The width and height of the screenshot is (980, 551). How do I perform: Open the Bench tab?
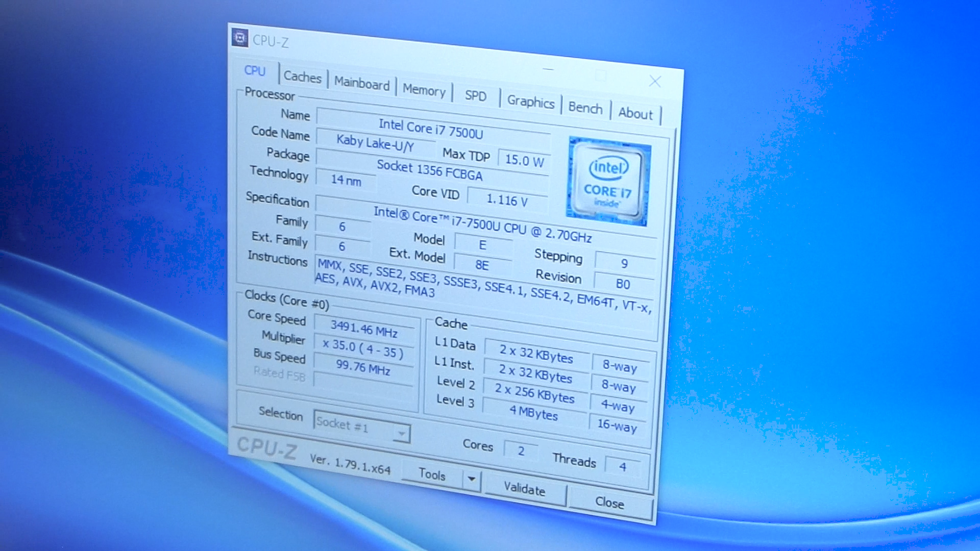point(585,108)
